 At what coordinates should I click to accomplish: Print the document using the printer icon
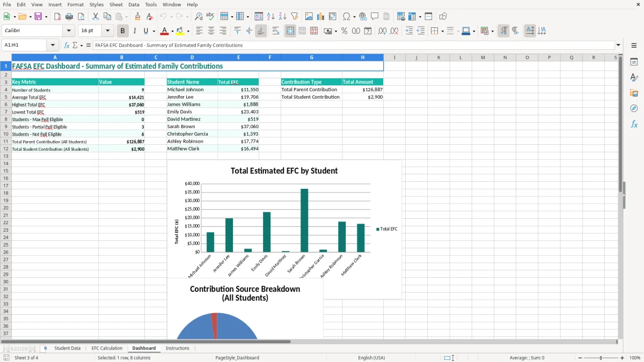click(x=69, y=17)
